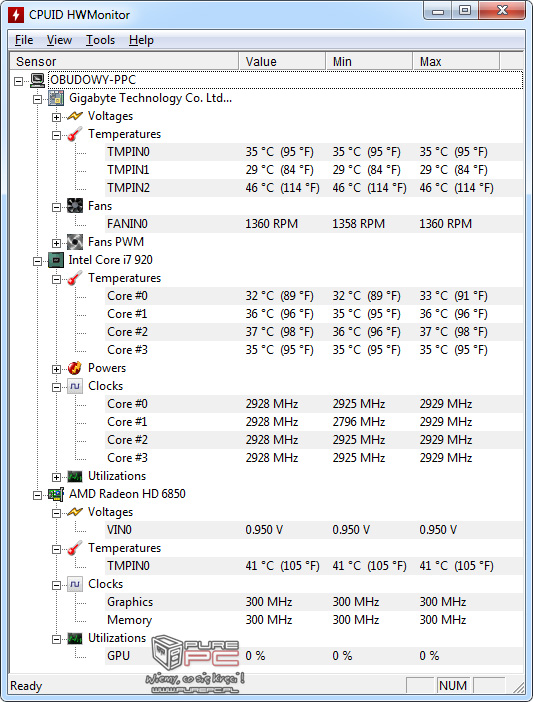Click the CPU Utilizations graph icon
Viewport: 533px width, 702px height.
point(75,476)
